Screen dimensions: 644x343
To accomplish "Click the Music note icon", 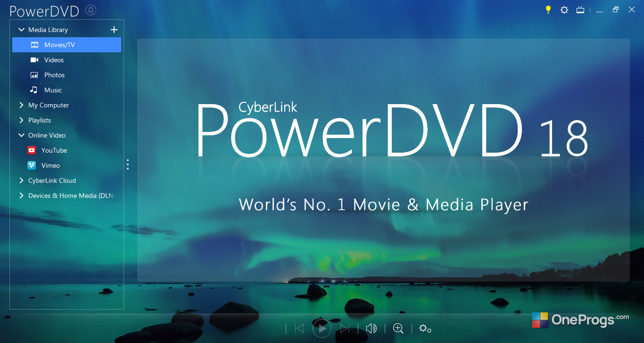I will point(34,90).
